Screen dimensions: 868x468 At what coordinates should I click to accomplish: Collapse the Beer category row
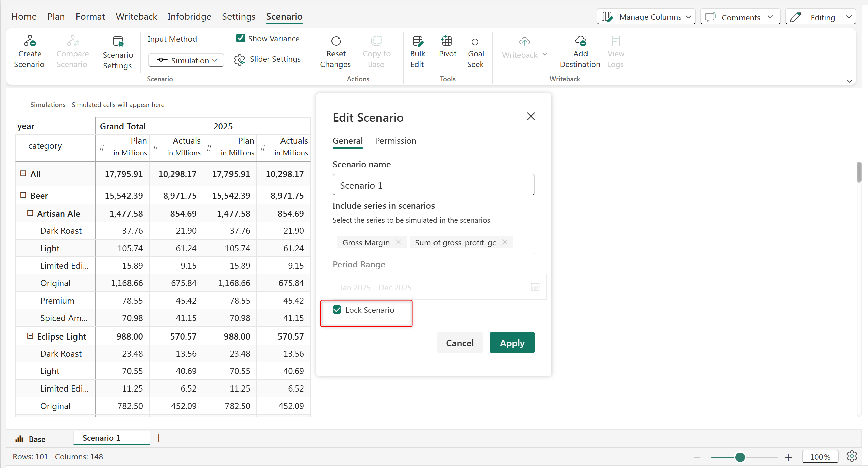23,195
